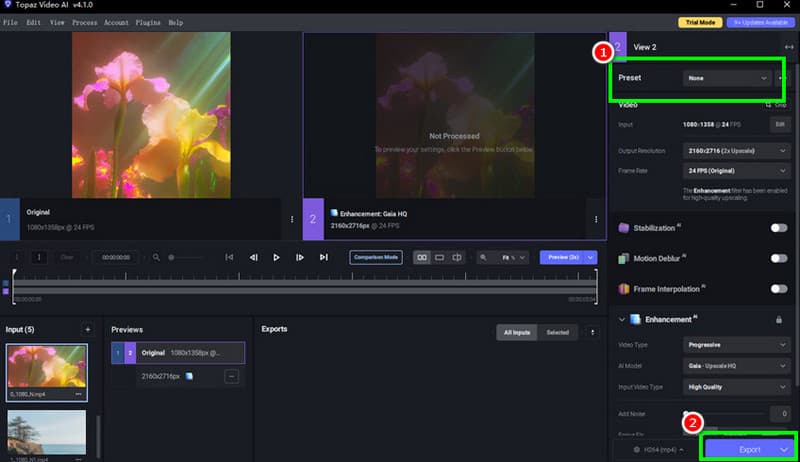
Task: Enable the Stabilization toggle
Action: click(778, 228)
